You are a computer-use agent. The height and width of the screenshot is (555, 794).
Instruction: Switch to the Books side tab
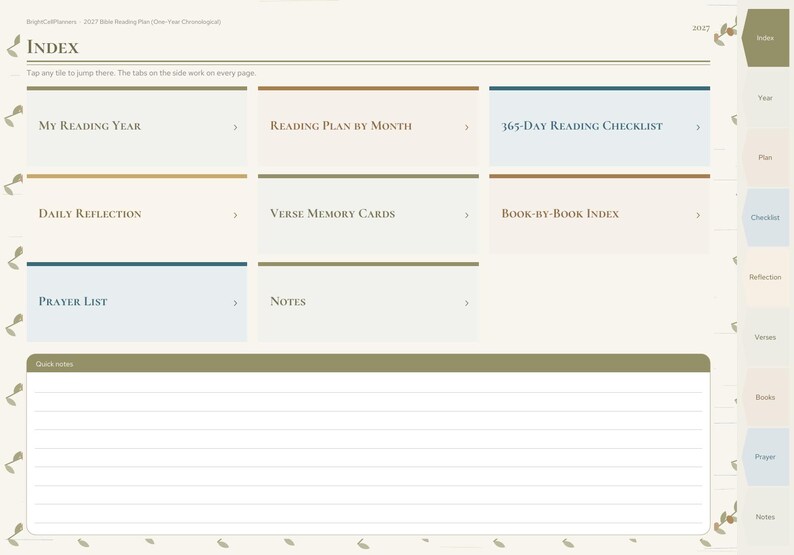click(x=765, y=398)
